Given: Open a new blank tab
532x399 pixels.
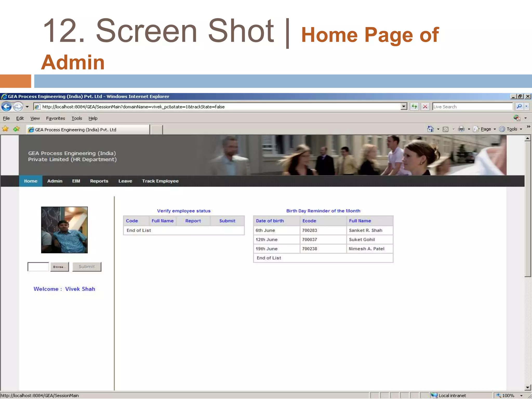Looking at the screenshot, I should point(157,130).
